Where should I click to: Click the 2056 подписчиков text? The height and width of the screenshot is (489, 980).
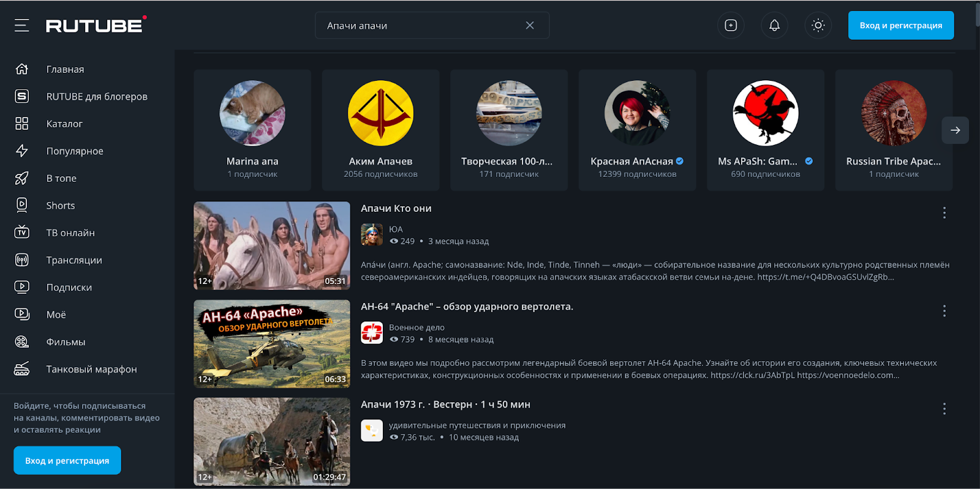(x=380, y=174)
